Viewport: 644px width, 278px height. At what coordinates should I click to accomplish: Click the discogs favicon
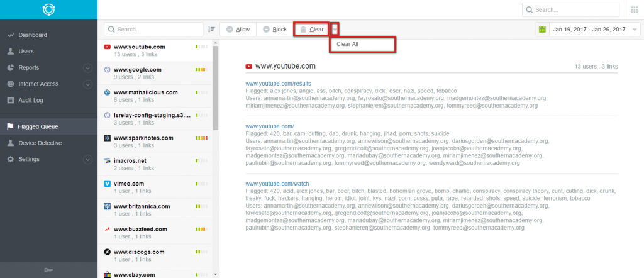pos(107,252)
